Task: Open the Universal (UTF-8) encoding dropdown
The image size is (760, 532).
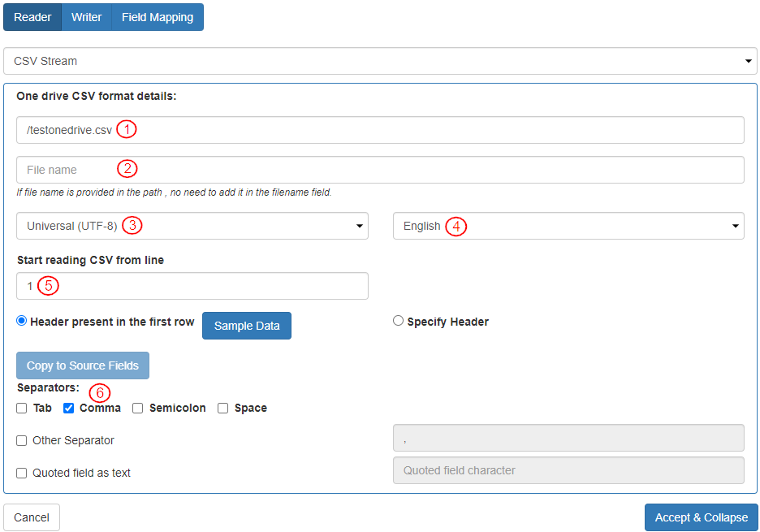Action: click(192, 226)
